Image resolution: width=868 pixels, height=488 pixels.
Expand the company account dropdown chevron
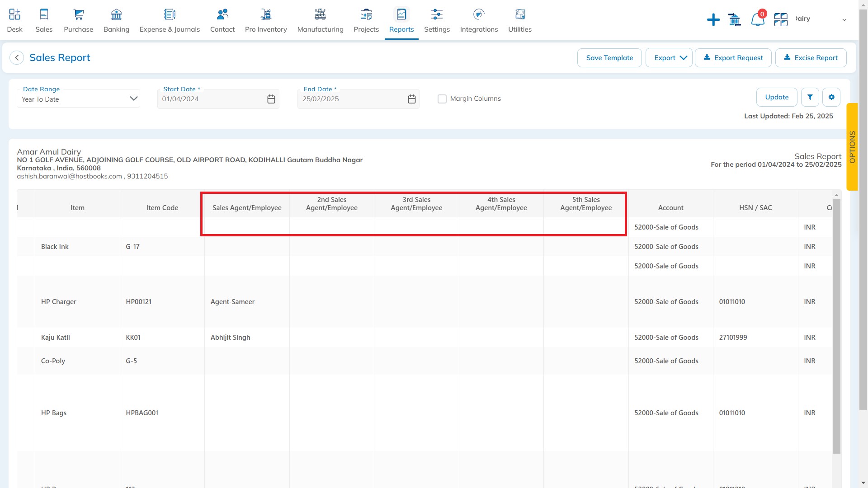844,20
